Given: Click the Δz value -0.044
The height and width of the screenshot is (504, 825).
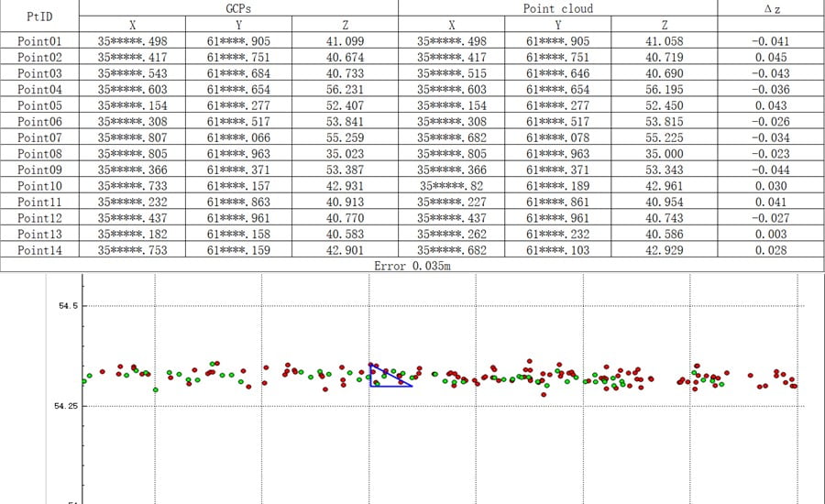Looking at the screenshot, I should (770, 170).
